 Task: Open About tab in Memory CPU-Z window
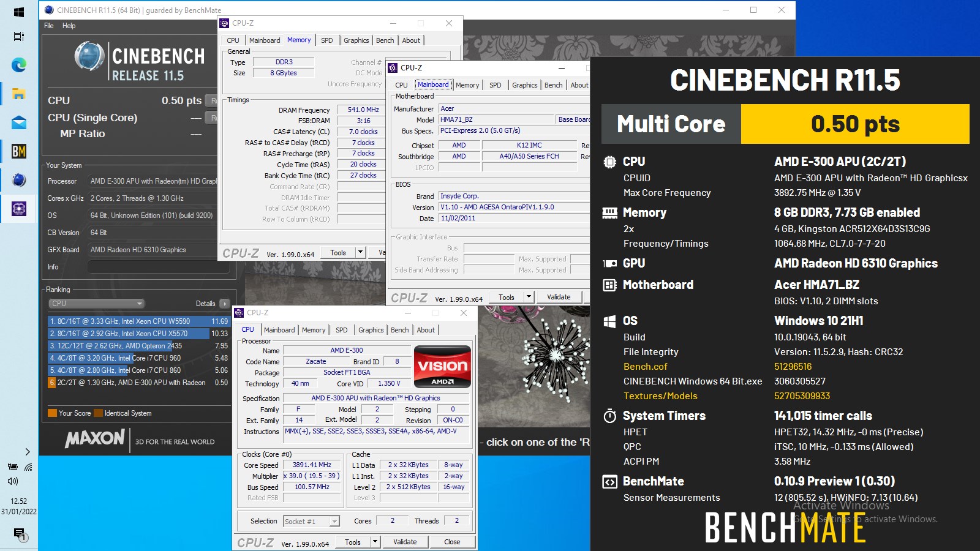(x=411, y=40)
